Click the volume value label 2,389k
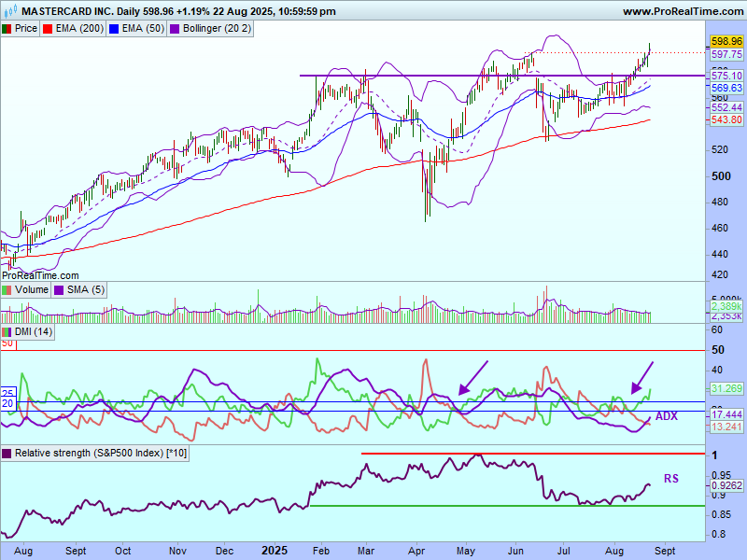747x560 pixels. [x=726, y=306]
